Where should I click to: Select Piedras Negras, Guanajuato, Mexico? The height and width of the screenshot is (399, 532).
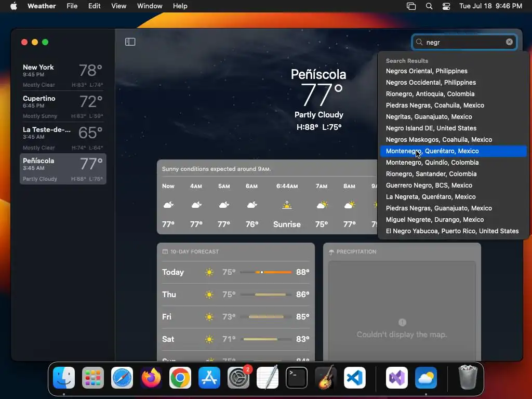click(453, 208)
